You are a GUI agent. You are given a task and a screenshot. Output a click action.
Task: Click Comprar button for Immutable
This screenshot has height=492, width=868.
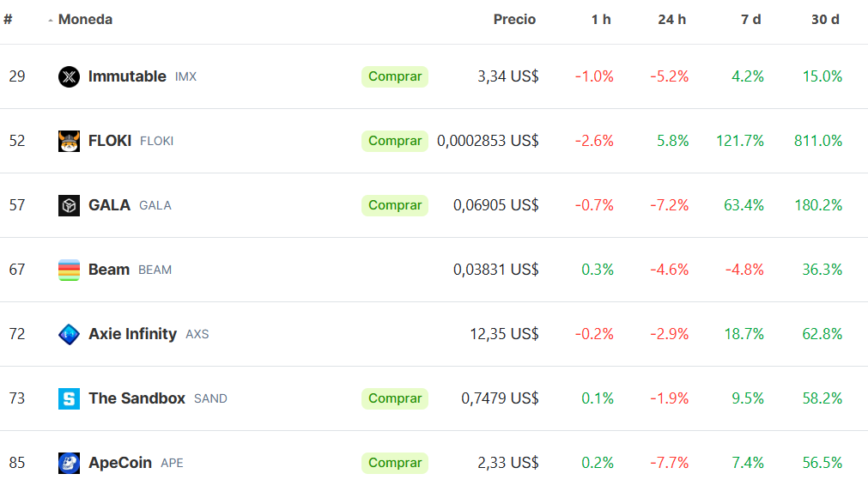click(395, 76)
